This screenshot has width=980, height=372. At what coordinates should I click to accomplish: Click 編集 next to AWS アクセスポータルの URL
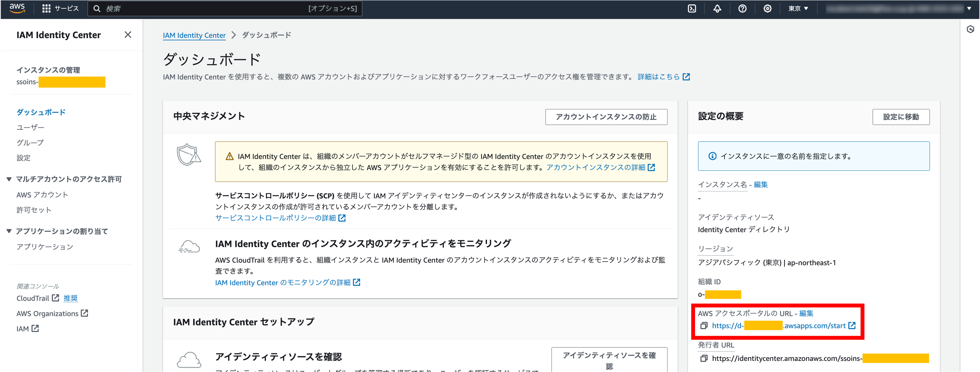[x=806, y=313]
